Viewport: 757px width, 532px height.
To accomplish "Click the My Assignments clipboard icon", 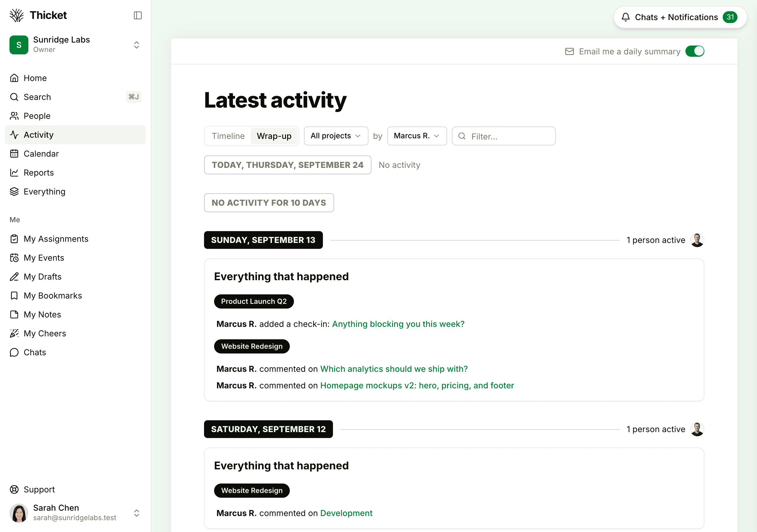I will click(x=14, y=239).
